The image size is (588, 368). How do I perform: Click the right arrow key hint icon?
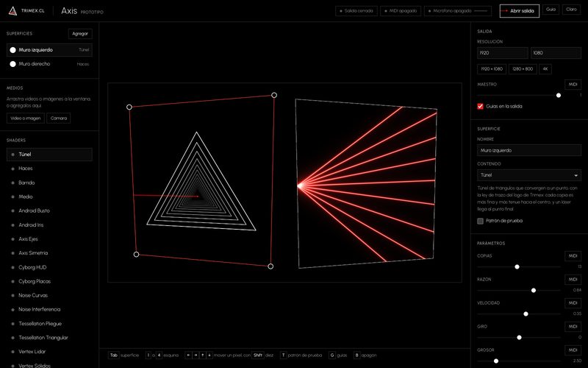click(196, 355)
